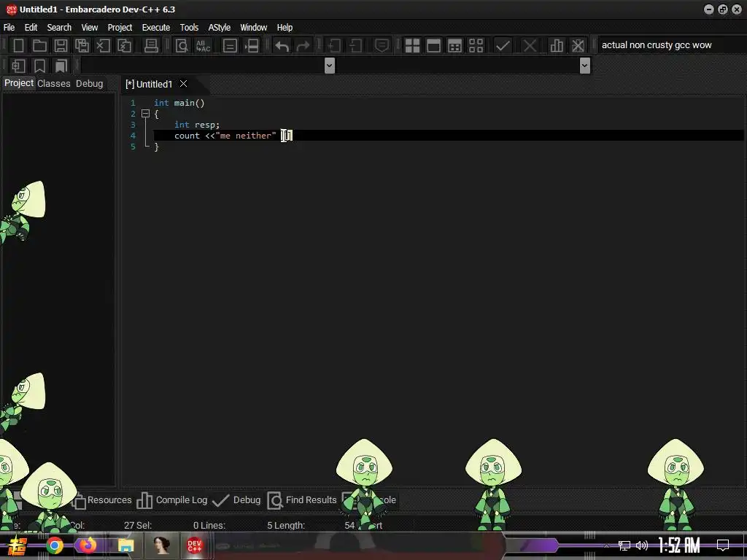Open File Explorer from the taskbar
The width and height of the screenshot is (747, 560).
[125, 545]
